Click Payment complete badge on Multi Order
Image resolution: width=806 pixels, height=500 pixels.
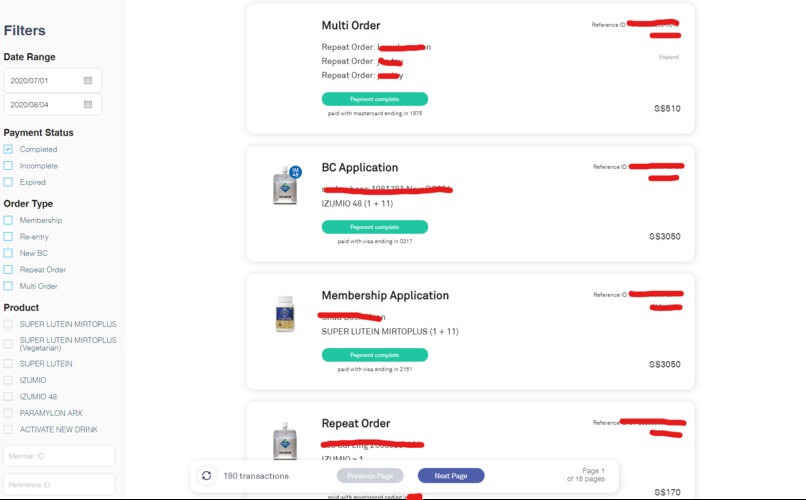click(x=375, y=99)
